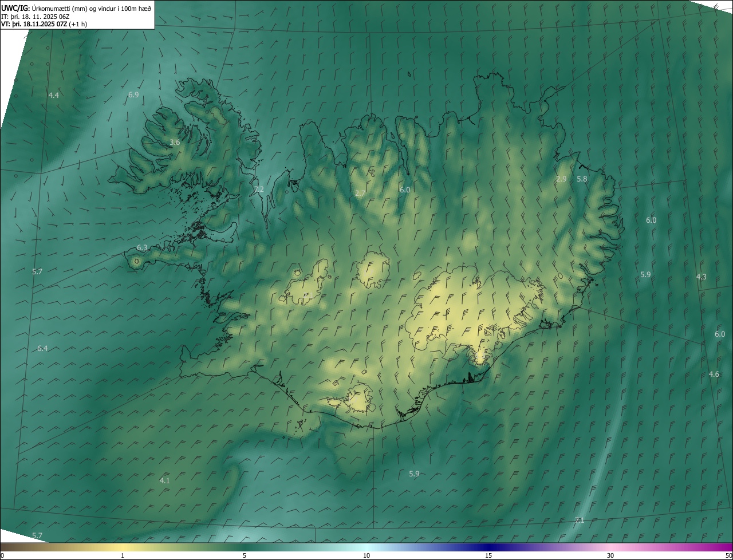The height and width of the screenshot is (560, 733).
Task: Select the "6.0" value just above "4.6"
Action: point(720,334)
